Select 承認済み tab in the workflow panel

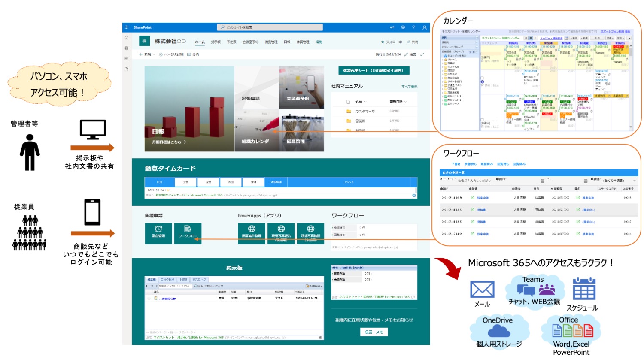[486, 164]
